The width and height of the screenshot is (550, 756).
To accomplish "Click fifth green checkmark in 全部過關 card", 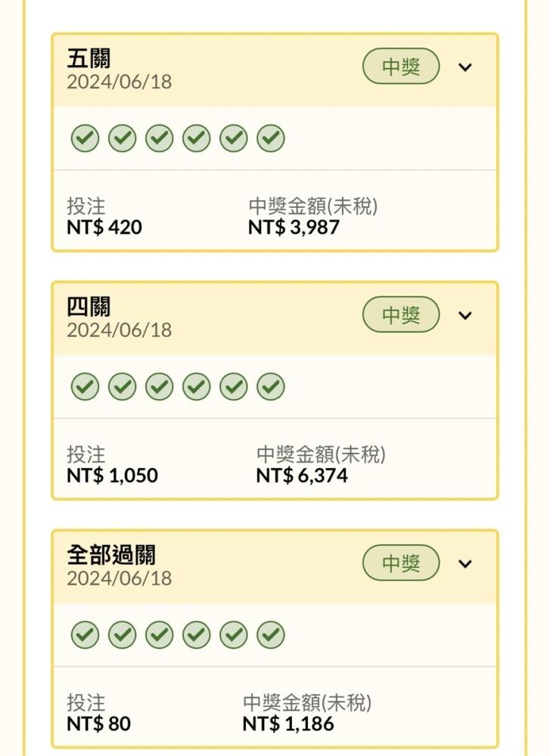I will coord(234,635).
